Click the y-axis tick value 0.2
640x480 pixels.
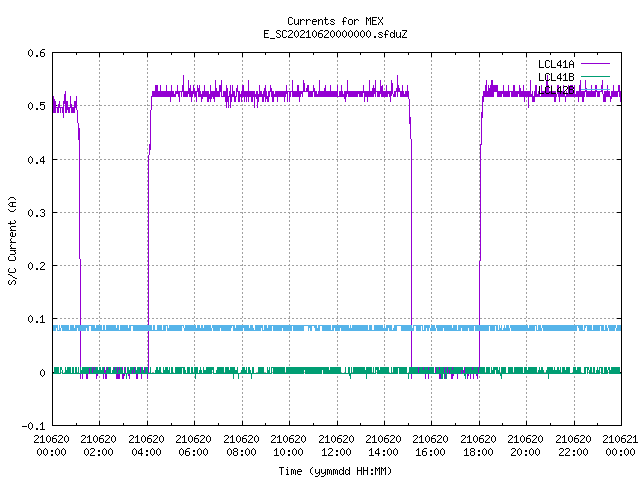(x=36, y=266)
